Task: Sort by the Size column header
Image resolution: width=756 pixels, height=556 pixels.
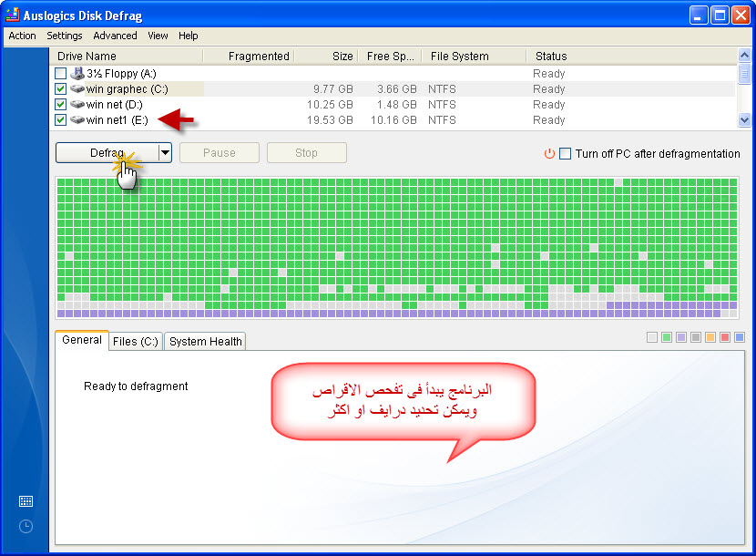Action: click(x=326, y=56)
